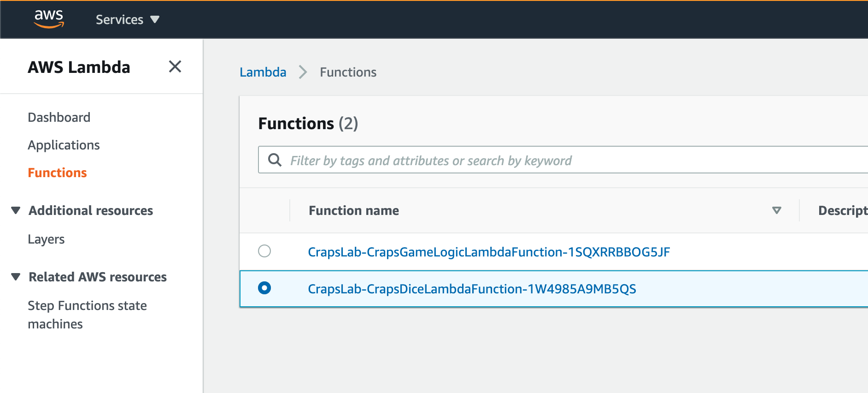Click the Function name sort arrow
This screenshot has height=393, width=868.
point(777,210)
